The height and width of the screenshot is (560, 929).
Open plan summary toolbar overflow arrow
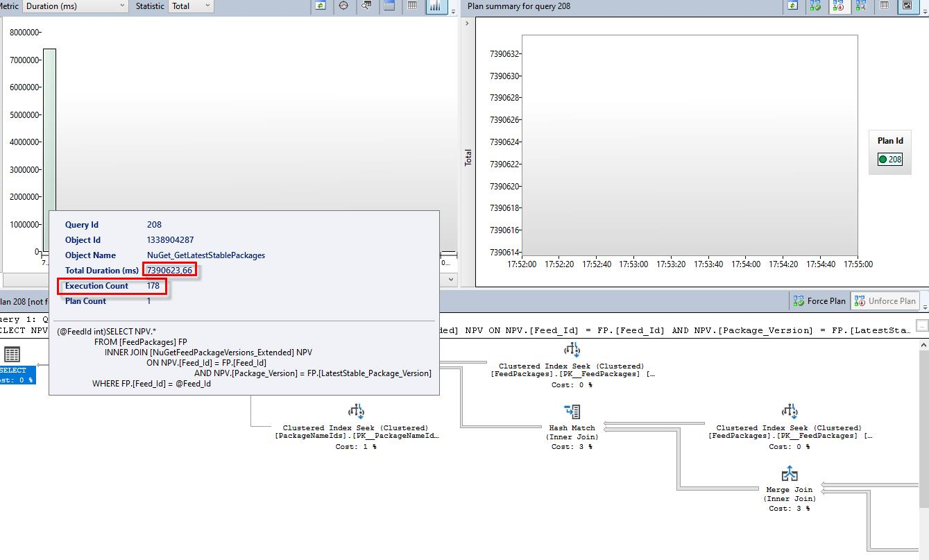pos(923,12)
